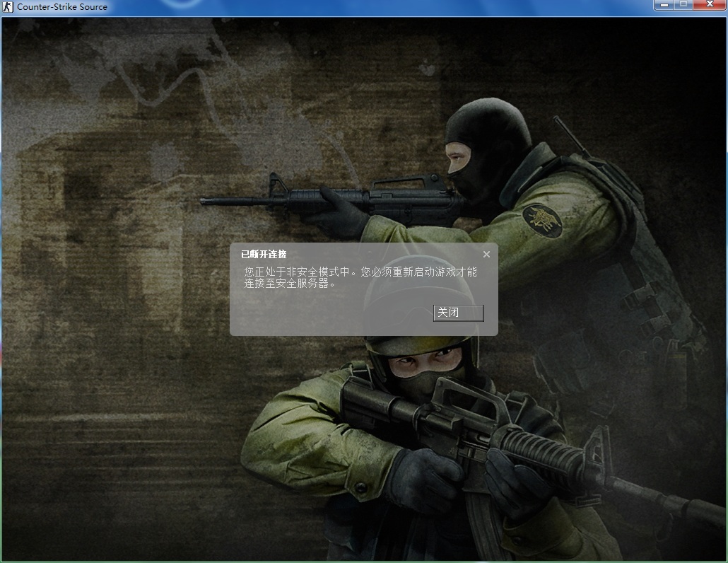Close the Counter-Strike Source window
Image resolution: width=728 pixels, height=563 pixels.
click(710, 5)
